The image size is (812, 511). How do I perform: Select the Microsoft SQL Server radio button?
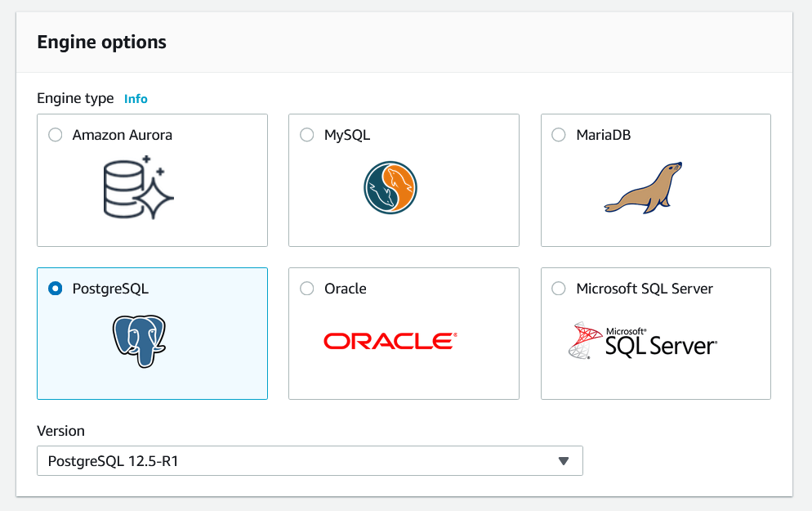coord(559,288)
